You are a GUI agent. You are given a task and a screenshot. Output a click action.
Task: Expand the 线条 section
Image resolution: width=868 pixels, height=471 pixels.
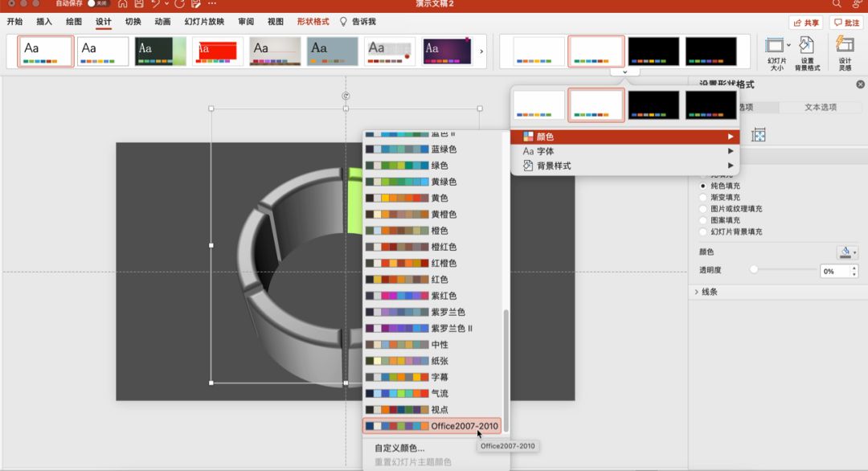[x=696, y=292]
